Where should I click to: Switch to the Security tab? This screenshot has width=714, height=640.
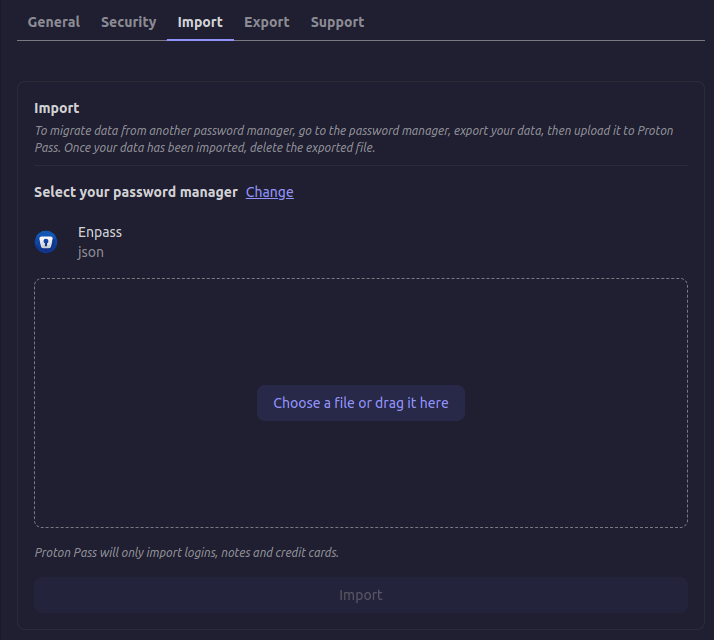tap(128, 22)
